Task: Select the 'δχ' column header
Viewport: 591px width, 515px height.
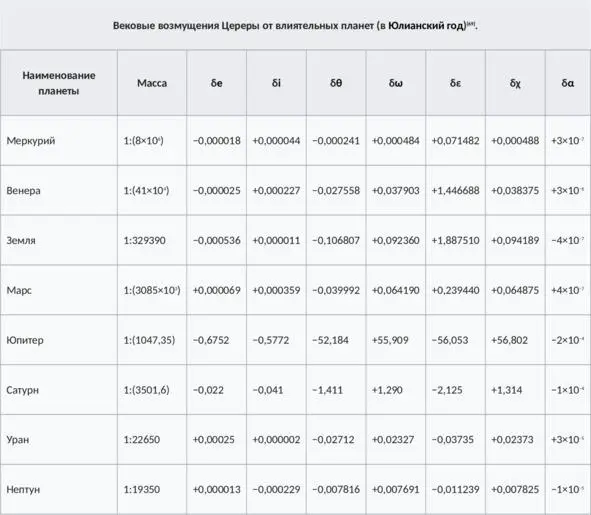Action: (515, 83)
